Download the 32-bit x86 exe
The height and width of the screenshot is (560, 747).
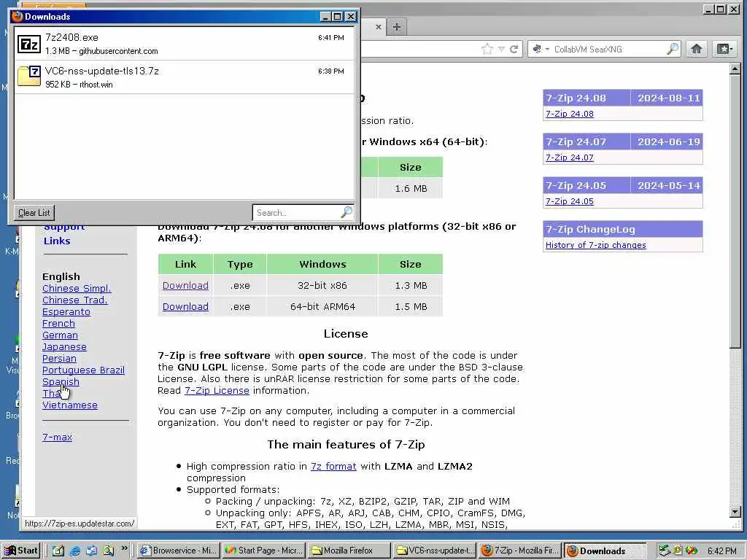185,285
